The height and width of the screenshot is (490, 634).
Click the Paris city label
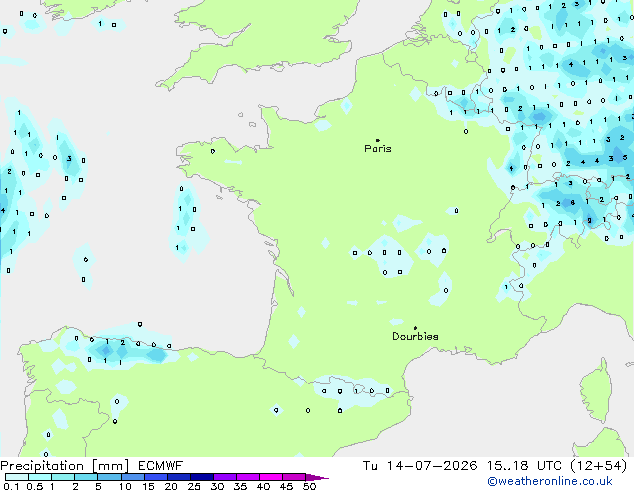point(378,149)
